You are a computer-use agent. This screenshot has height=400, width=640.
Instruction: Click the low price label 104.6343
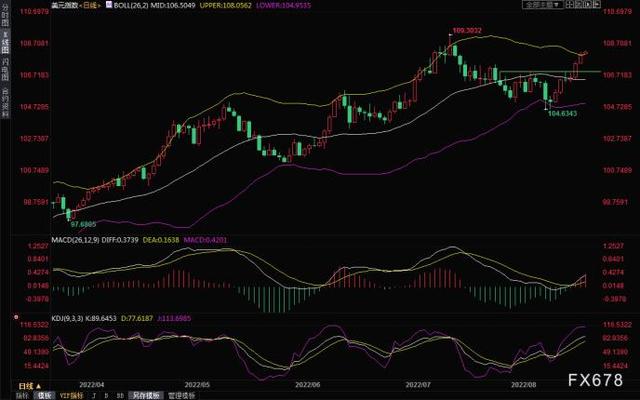[x=562, y=113]
